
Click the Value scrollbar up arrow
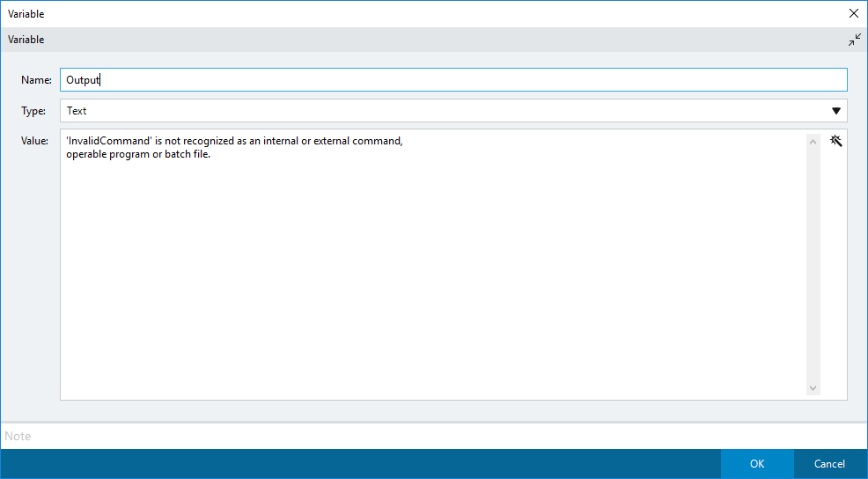[813, 141]
